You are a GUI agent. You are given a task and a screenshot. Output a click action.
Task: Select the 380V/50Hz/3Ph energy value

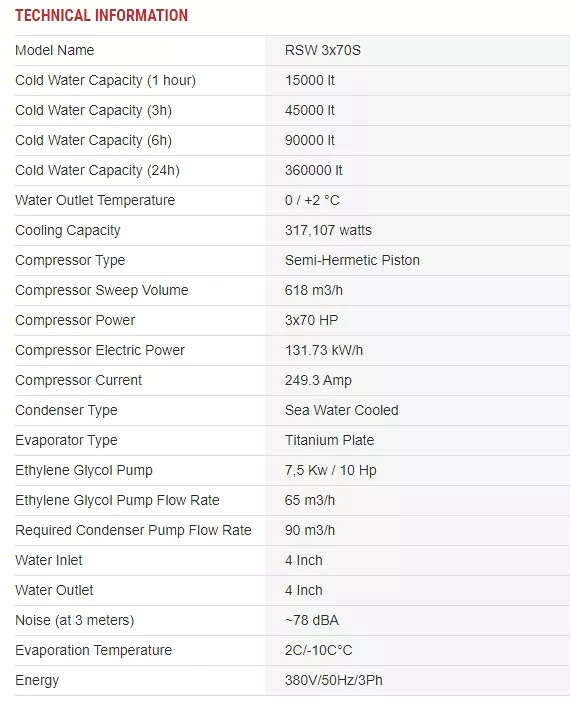coord(334,680)
